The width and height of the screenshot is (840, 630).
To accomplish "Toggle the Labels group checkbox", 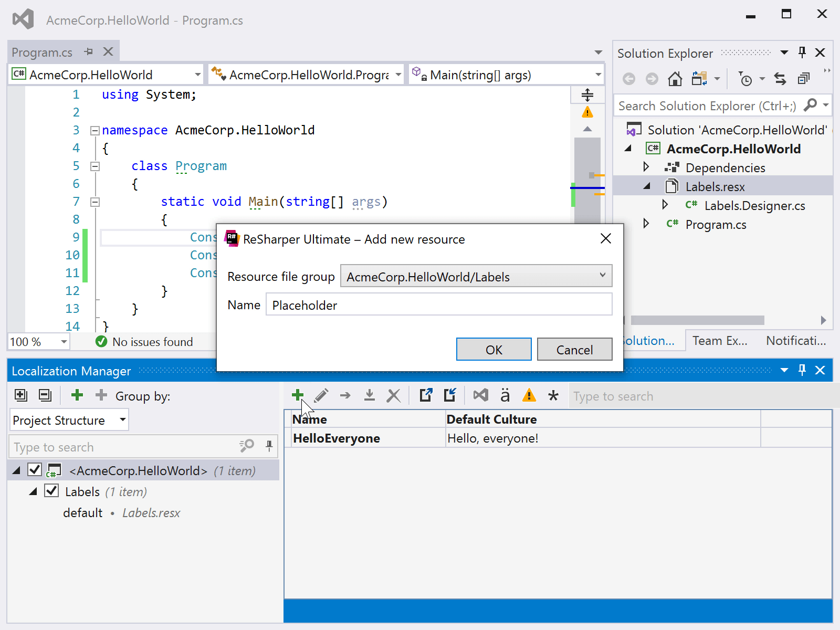I will tap(51, 490).
